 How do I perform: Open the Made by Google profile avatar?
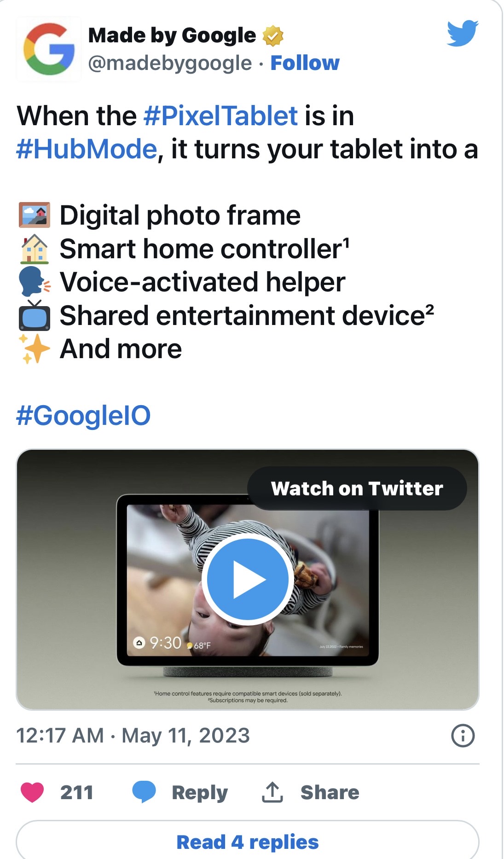pyautogui.click(x=49, y=49)
